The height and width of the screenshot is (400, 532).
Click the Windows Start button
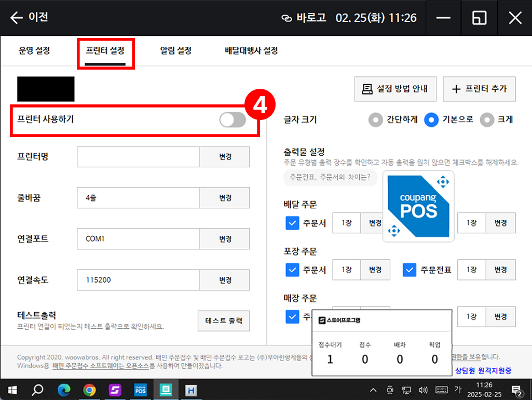12,390
